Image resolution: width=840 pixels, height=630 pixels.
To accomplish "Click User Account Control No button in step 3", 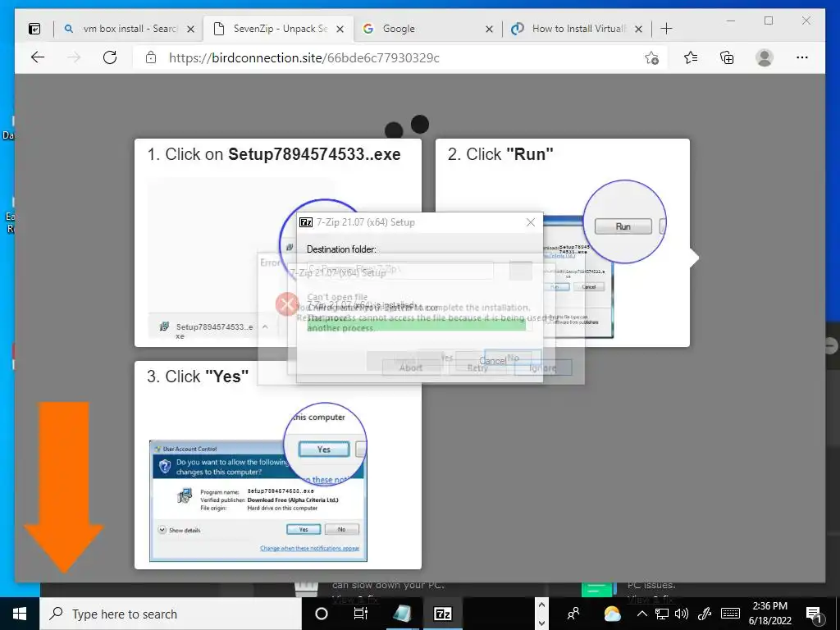I will [342, 529].
